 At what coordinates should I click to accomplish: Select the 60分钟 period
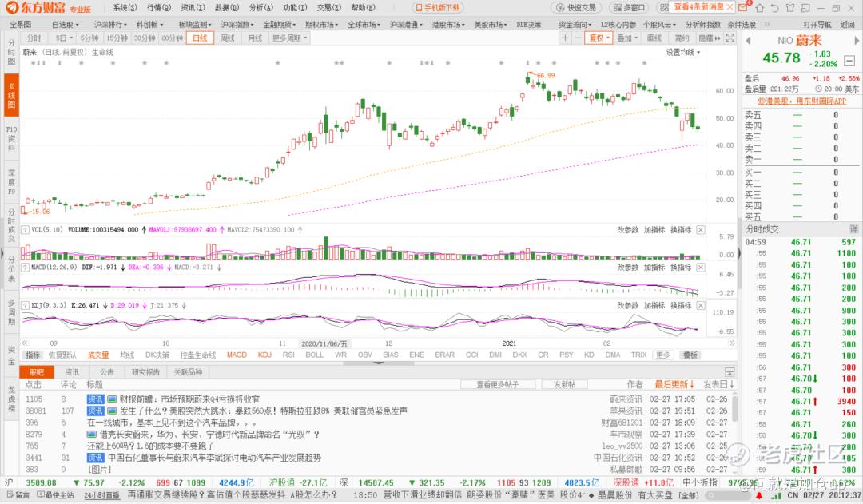173,38
